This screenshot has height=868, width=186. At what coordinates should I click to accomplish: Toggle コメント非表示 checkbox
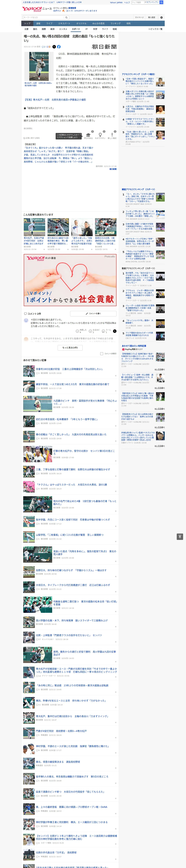[x=102, y=354]
